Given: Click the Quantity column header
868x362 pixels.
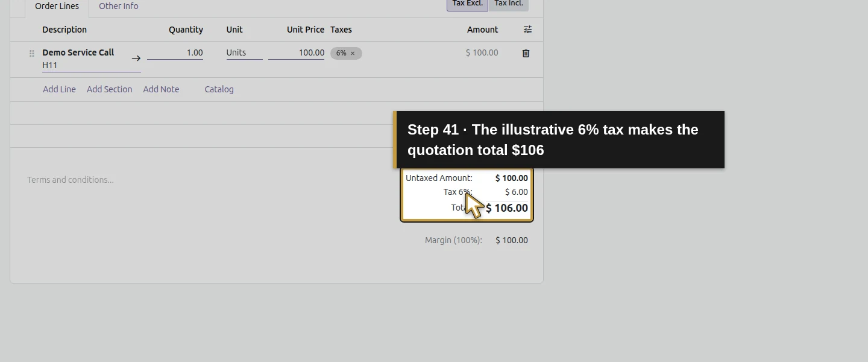Looking at the screenshot, I should 186,30.
